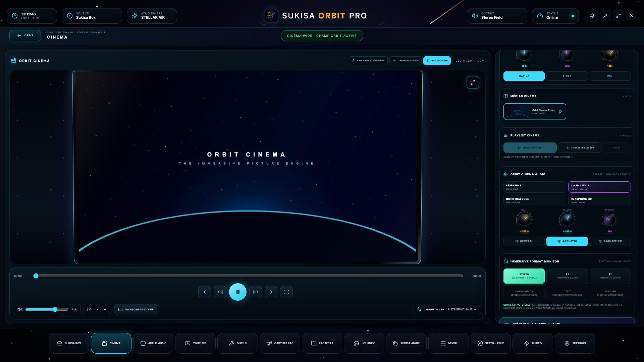Select the Acoustic profile

[x=567, y=241]
